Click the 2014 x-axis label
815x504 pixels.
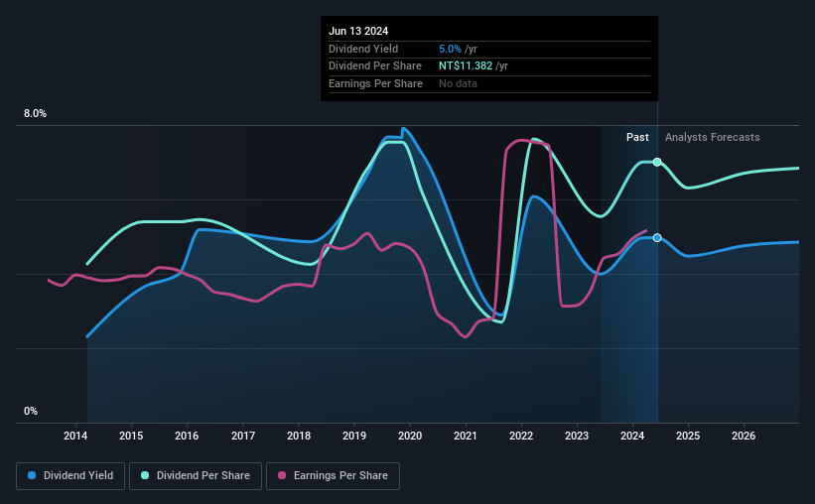[75, 436]
